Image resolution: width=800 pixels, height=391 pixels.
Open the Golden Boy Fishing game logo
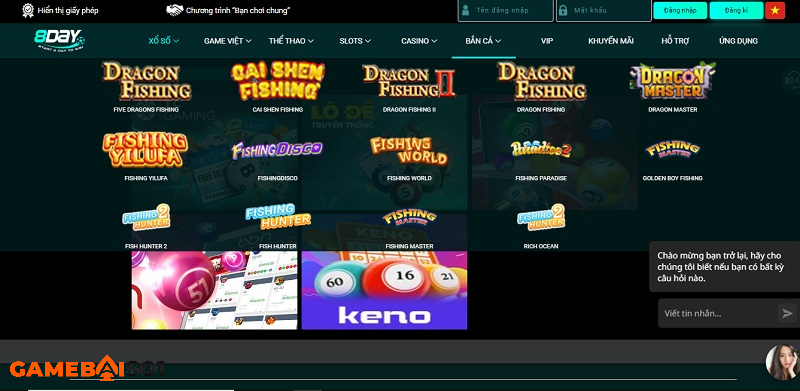(x=672, y=150)
